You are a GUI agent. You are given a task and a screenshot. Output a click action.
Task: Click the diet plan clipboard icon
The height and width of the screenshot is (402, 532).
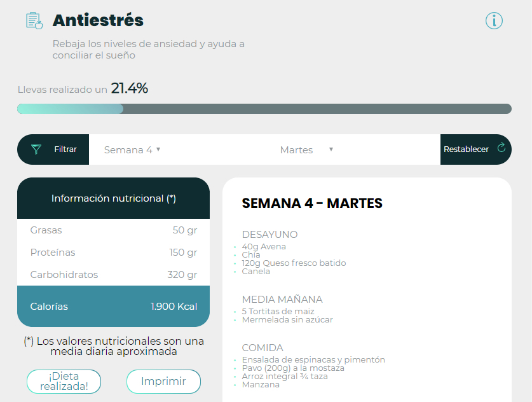coord(34,21)
